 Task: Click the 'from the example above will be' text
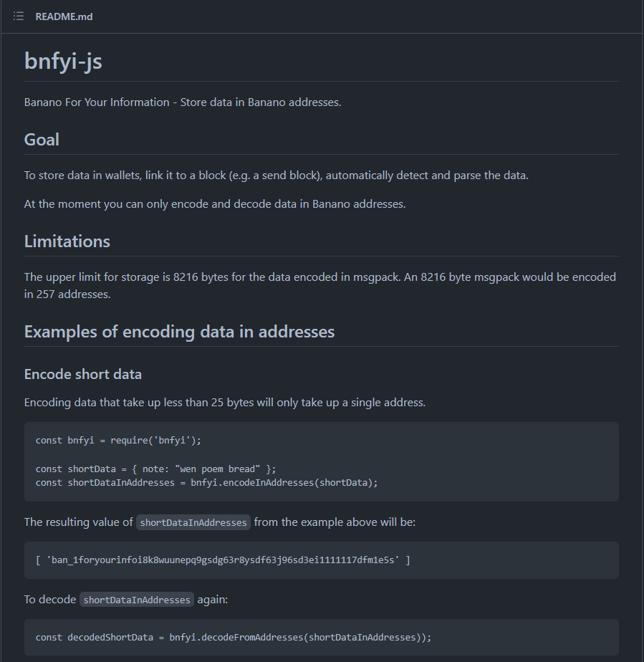click(x=335, y=522)
